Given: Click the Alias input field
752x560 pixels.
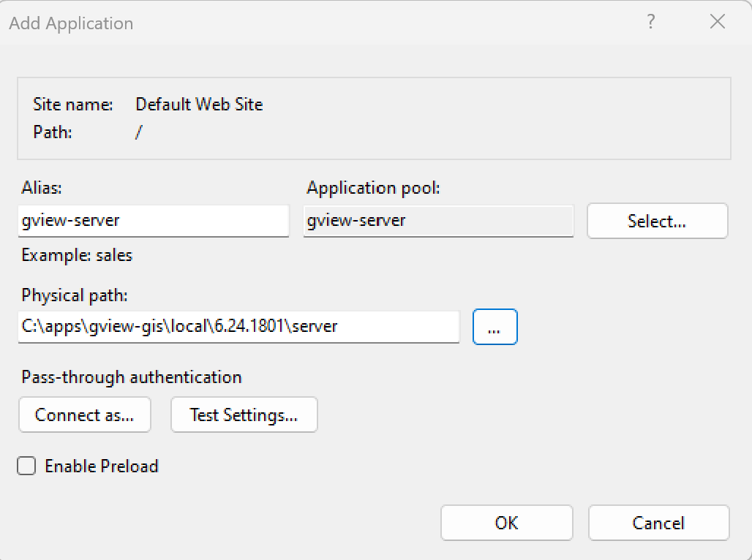Looking at the screenshot, I should [x=154, y=221].
